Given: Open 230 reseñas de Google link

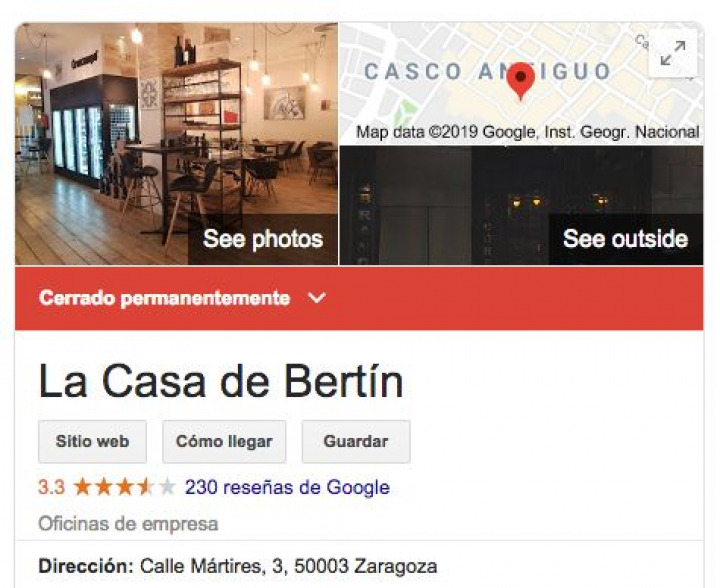Looking at the screenshot, I should 287,487.
